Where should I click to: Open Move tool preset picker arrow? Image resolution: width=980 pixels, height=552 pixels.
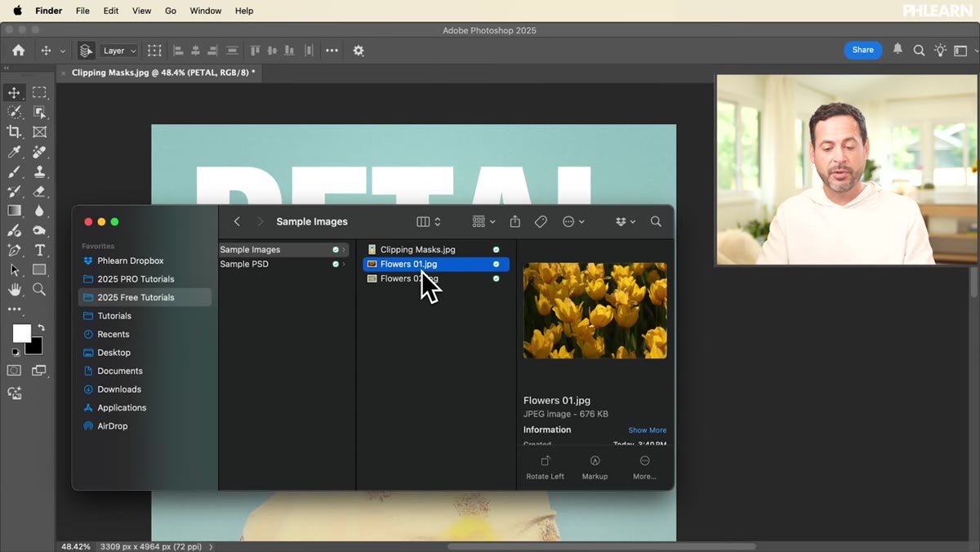pos(62,51)
